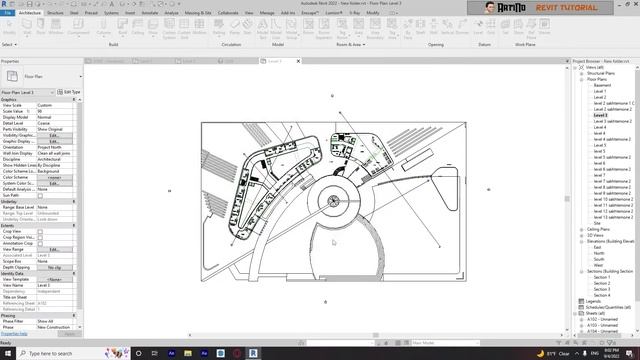640x360 pixels.
Task: Click the Model Line tool
Action: (276, 29)
